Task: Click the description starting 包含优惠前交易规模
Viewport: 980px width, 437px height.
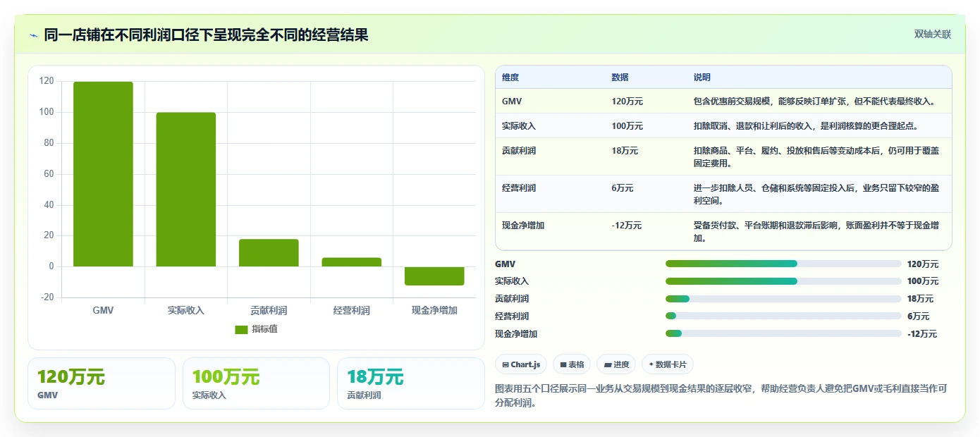Action: point(815,101)
